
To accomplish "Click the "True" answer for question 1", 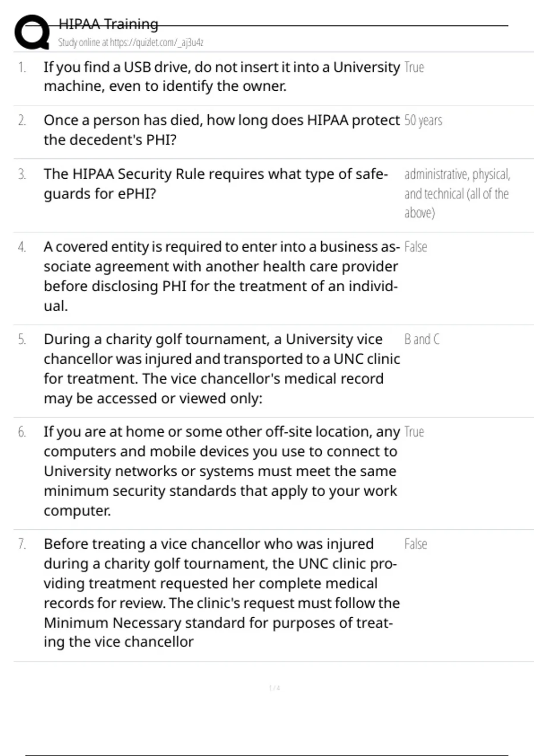I will 414,68.
